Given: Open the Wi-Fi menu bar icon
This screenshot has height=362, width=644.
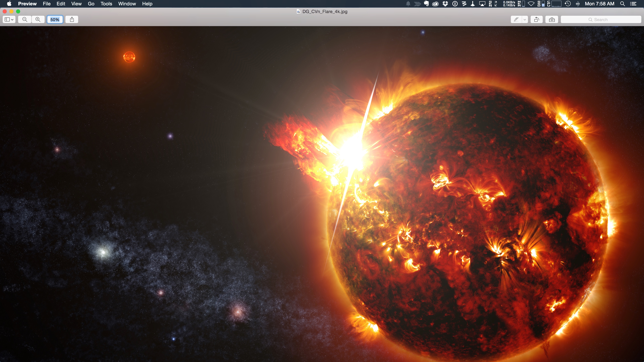Looking at the screenshot, I should click(x=531, y=4).
